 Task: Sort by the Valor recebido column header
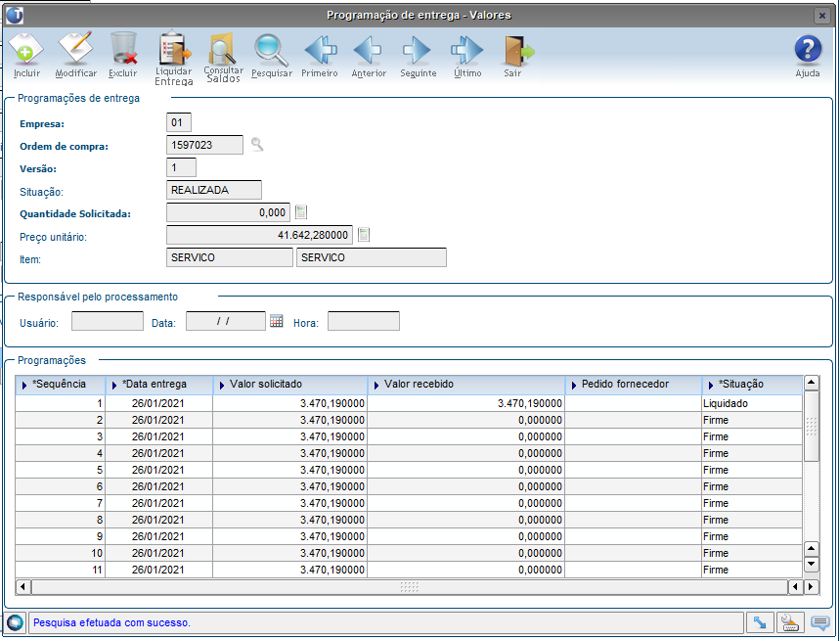(x=466, y=385)
